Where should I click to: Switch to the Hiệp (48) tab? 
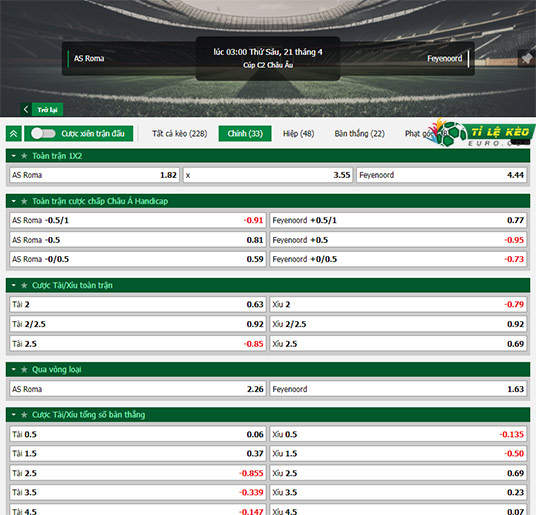298,134
